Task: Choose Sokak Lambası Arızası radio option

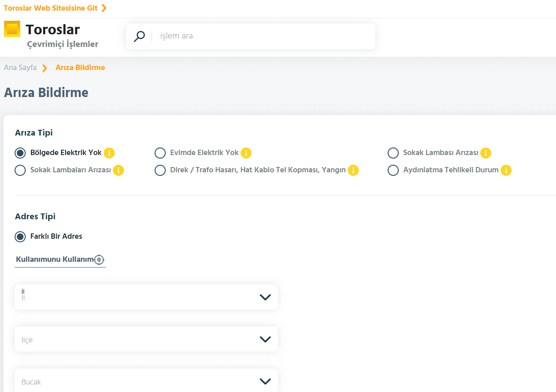Action: click(393, 153)
